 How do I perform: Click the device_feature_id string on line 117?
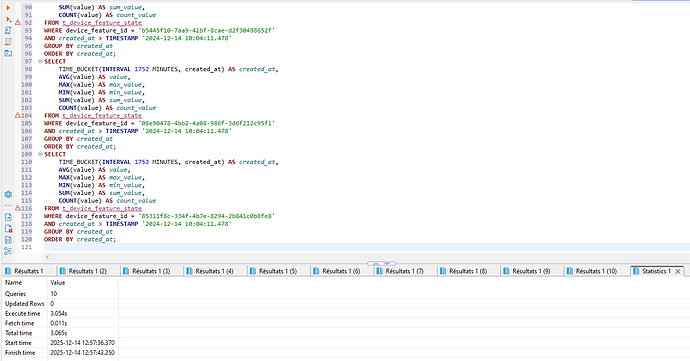tap(207, 216)
